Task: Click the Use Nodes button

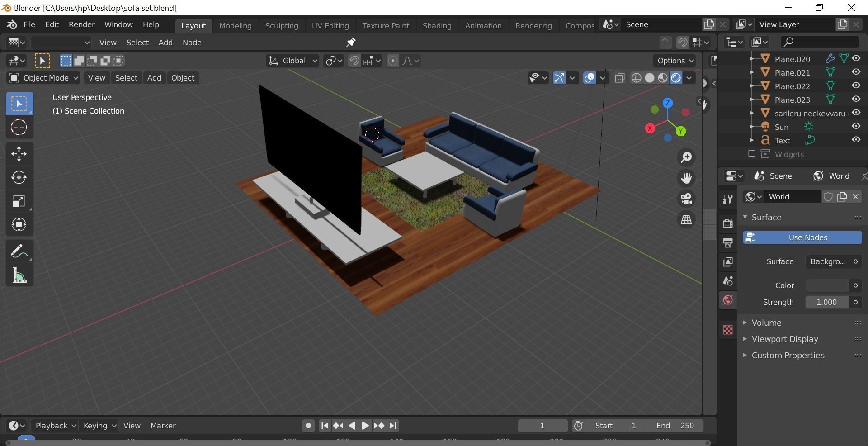Action: click(802, 237)
